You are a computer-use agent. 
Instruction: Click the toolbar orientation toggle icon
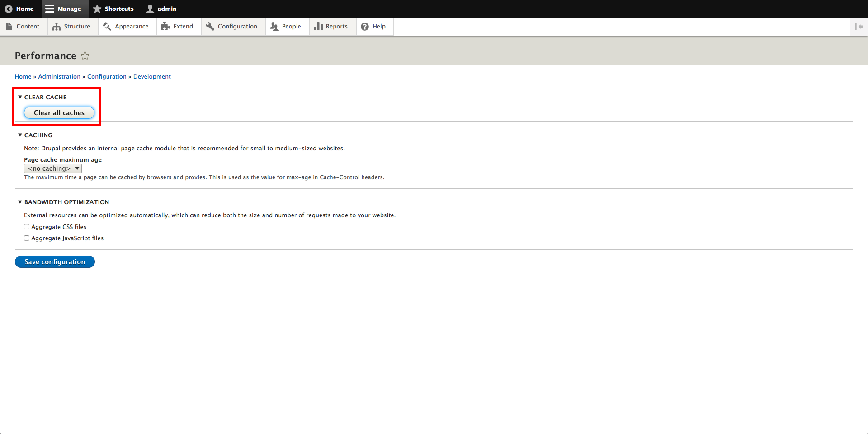[859, 27]
